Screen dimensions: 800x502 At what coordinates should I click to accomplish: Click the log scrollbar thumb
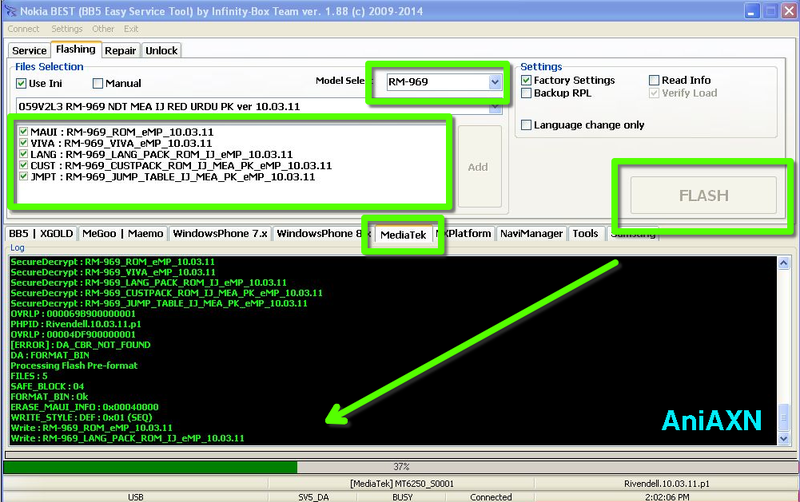(x=784, y=417)
